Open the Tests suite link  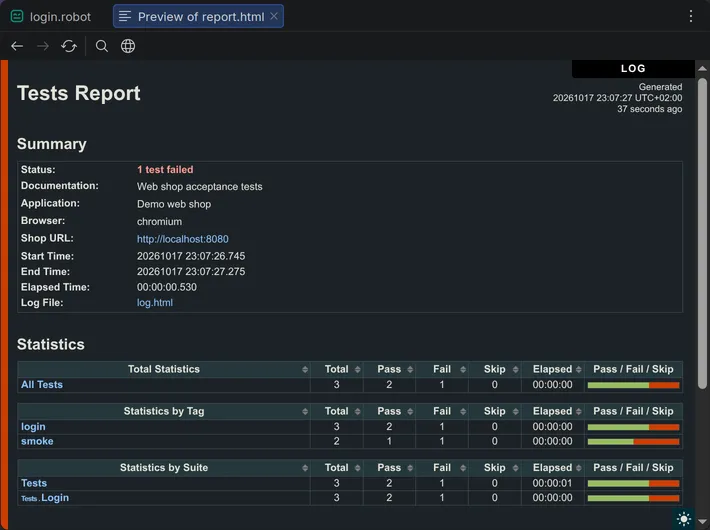tap(34, 483)
